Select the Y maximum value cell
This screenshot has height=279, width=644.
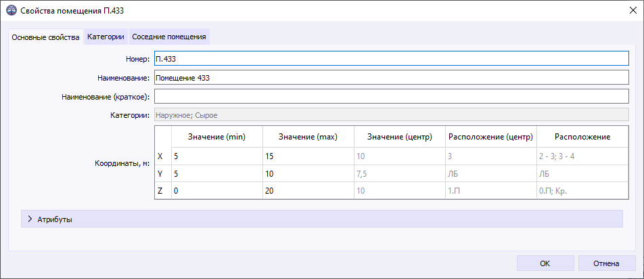click(308, 173)
